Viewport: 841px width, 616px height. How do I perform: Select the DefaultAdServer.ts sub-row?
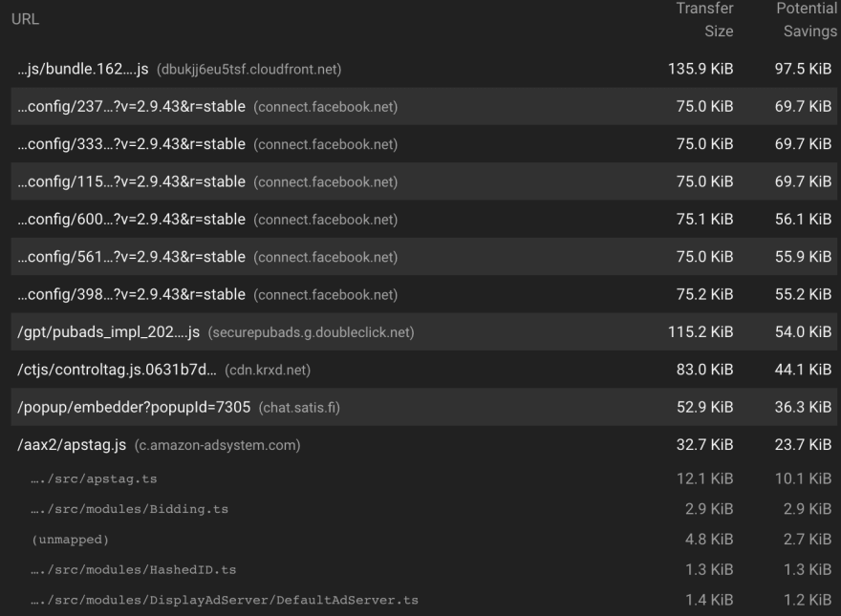click(x=423, y=600)
